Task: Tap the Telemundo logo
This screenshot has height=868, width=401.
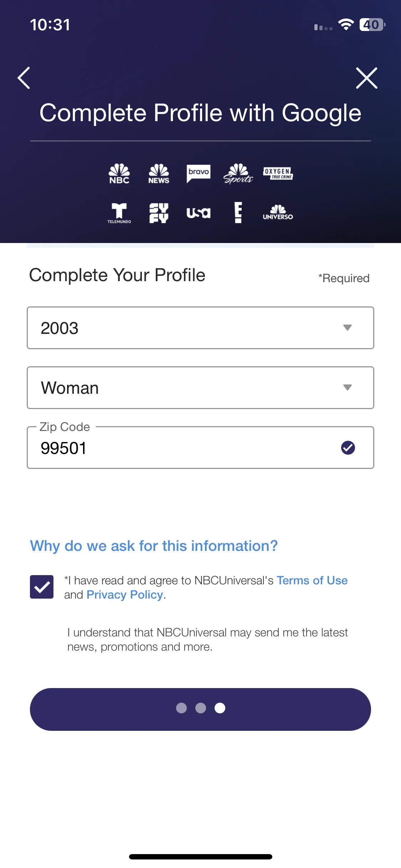Action: (119, 213)
